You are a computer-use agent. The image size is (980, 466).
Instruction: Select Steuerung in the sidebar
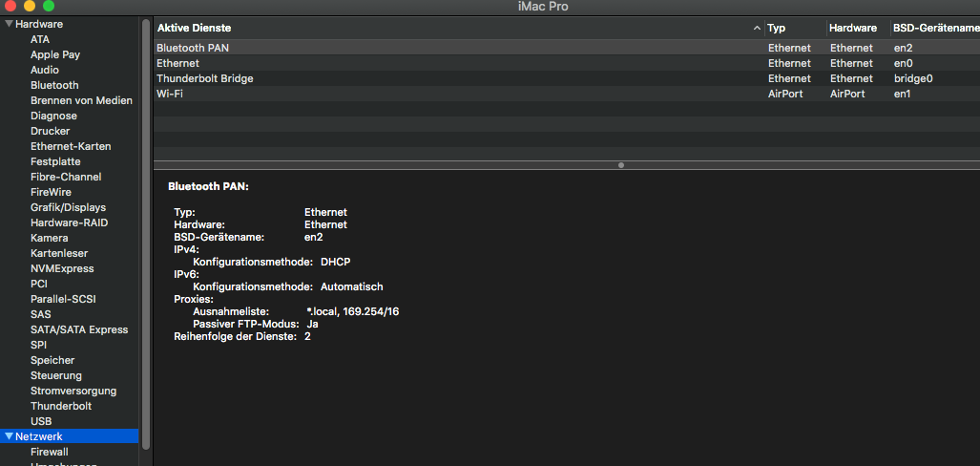[56, 376]
